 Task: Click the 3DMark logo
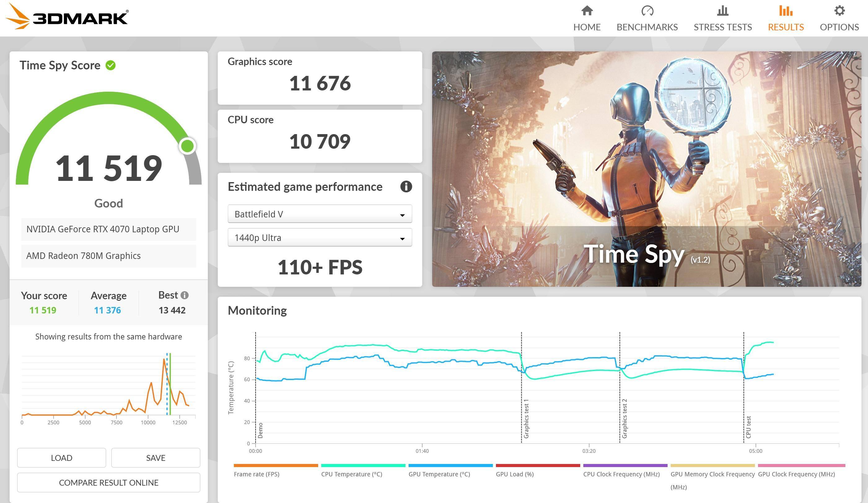pos(67,16)
